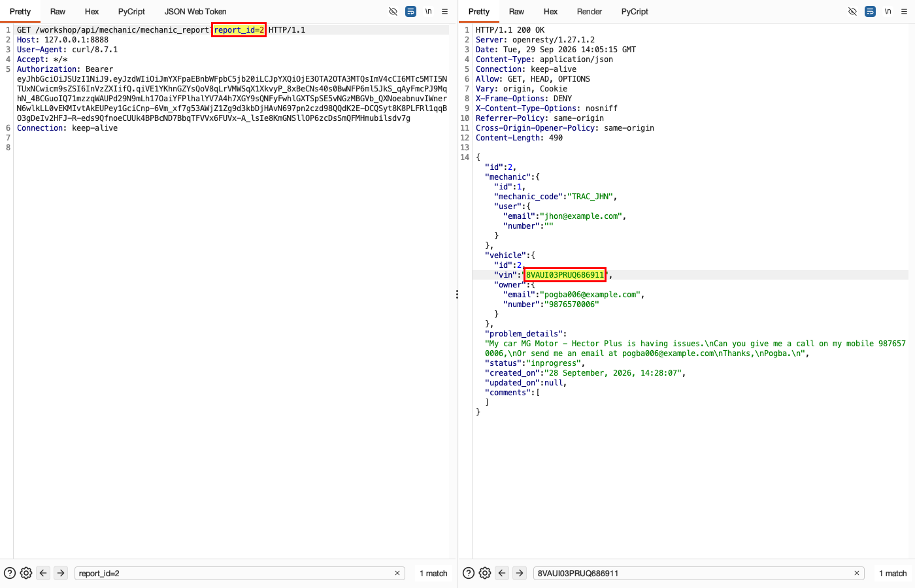Image resolution: width=915 pixels, height=588 pixels.
Task: Click the Allow: GET, HEAD, OPTIONS header
Action: point(533,79)
